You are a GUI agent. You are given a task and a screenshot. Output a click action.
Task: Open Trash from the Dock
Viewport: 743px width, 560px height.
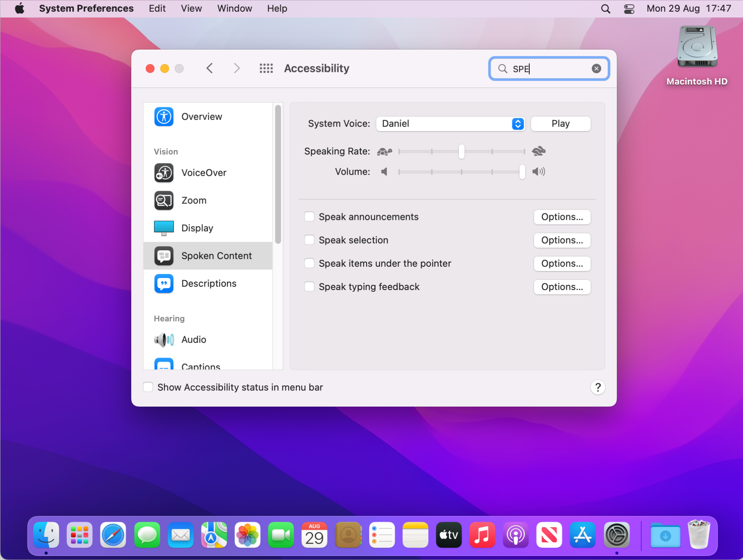point(699,534)
